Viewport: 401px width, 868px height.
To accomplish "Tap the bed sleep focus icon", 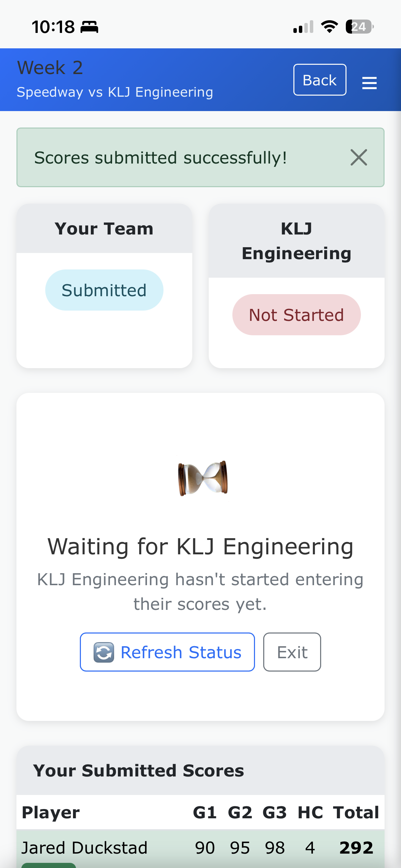I will pos(89,27).
